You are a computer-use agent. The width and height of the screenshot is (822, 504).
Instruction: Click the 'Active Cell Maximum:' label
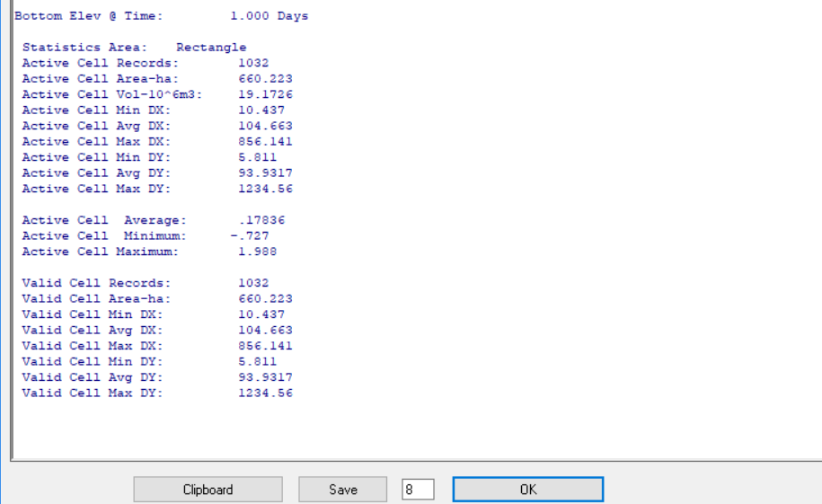pos(101,252)
